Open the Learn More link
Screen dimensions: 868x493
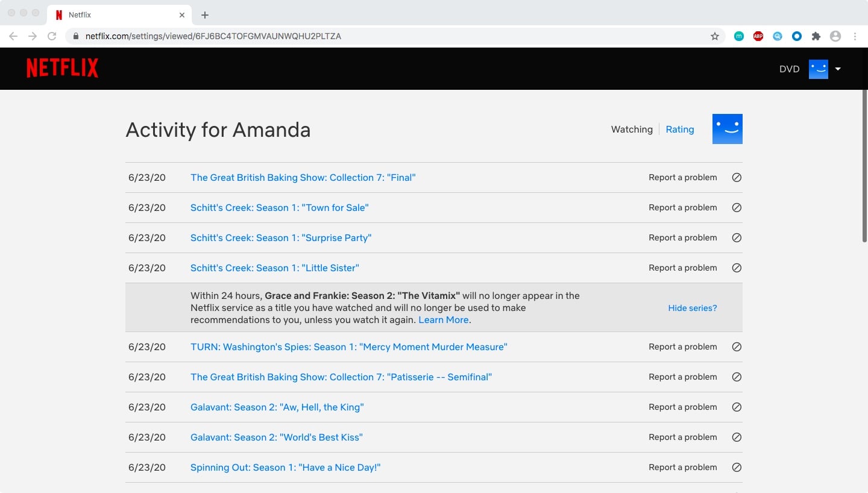(444, 320)
